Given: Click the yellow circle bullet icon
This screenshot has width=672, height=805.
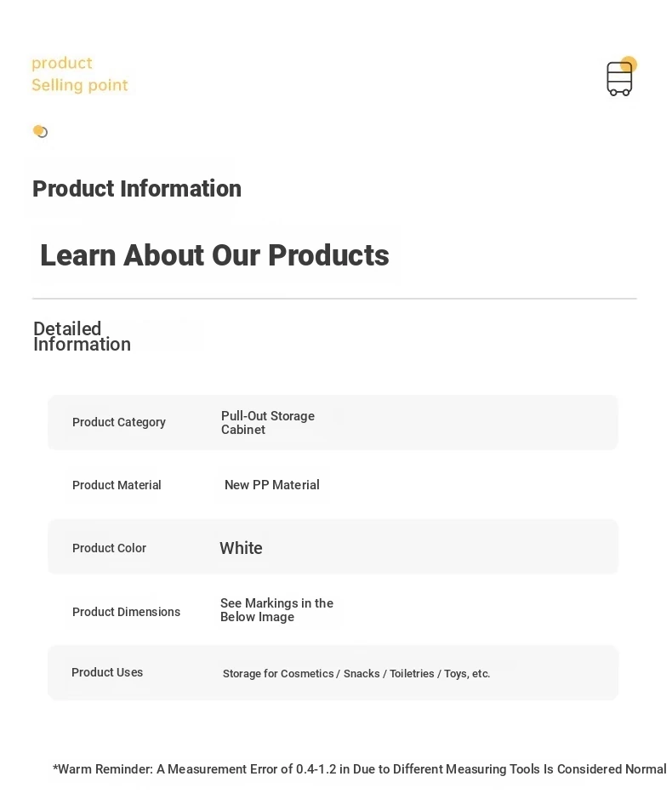Looking at the screenshot, I should click(40, 131).
